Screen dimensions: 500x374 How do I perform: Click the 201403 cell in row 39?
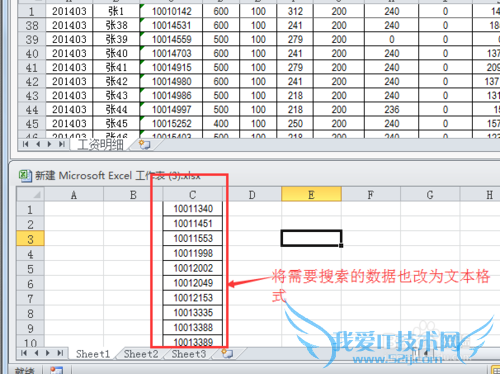coord(69,39)
